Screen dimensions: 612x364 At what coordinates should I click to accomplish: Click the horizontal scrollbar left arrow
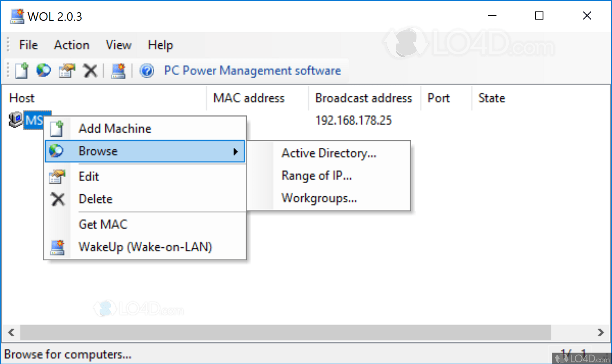pyautogui.click(x=11, y=332)
